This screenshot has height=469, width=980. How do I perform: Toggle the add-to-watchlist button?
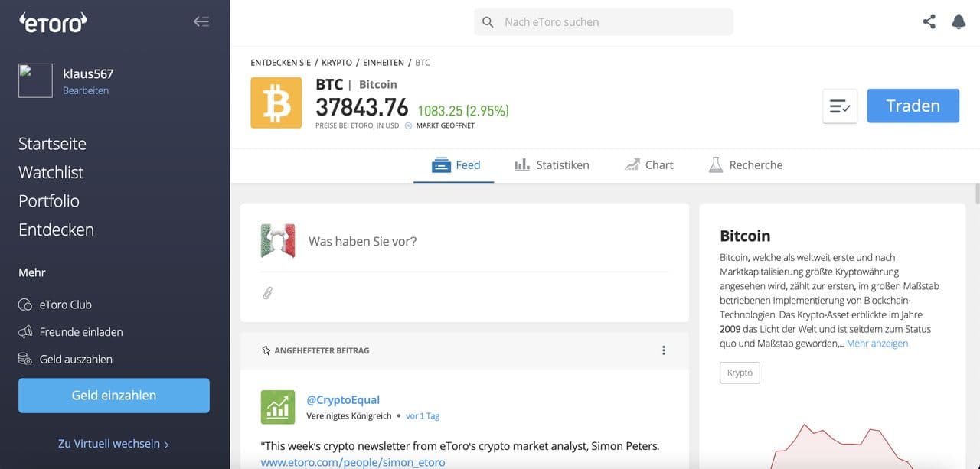pyautogui.click(x=839, y=106)
